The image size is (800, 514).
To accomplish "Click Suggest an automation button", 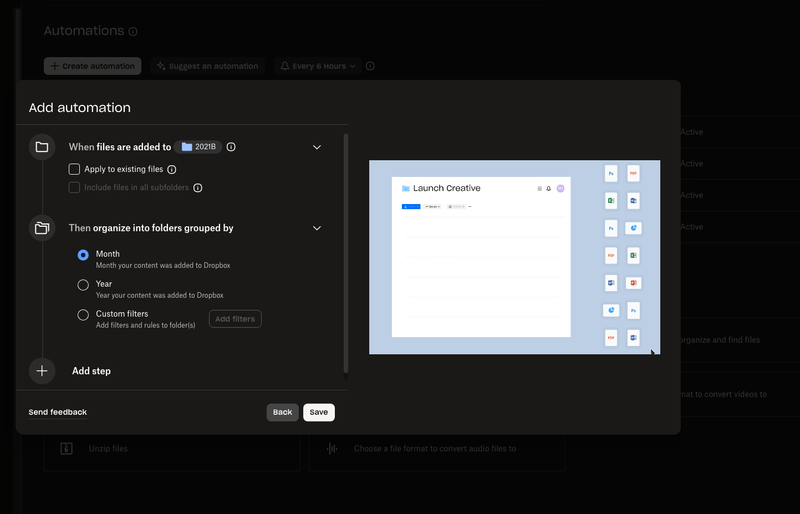I will [x=207, y=66].
